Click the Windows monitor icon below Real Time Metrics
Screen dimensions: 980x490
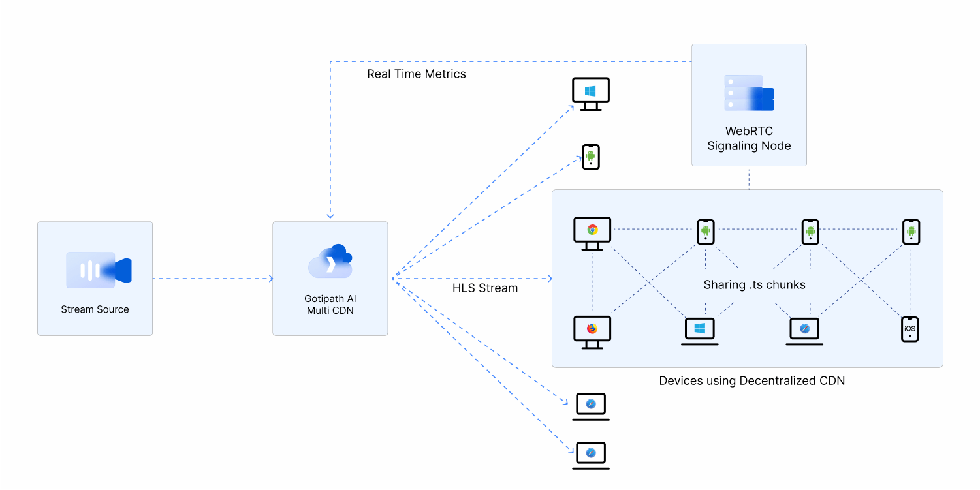tap(590, 93)
